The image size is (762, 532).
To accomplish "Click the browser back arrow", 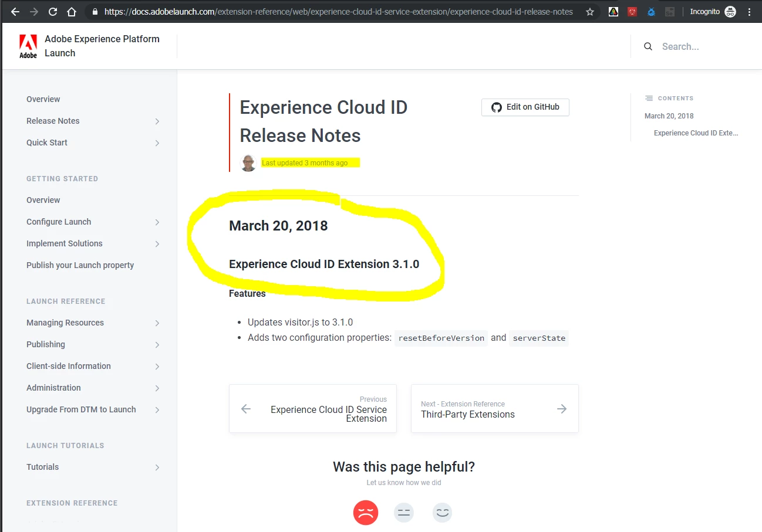I will (15, 12).
